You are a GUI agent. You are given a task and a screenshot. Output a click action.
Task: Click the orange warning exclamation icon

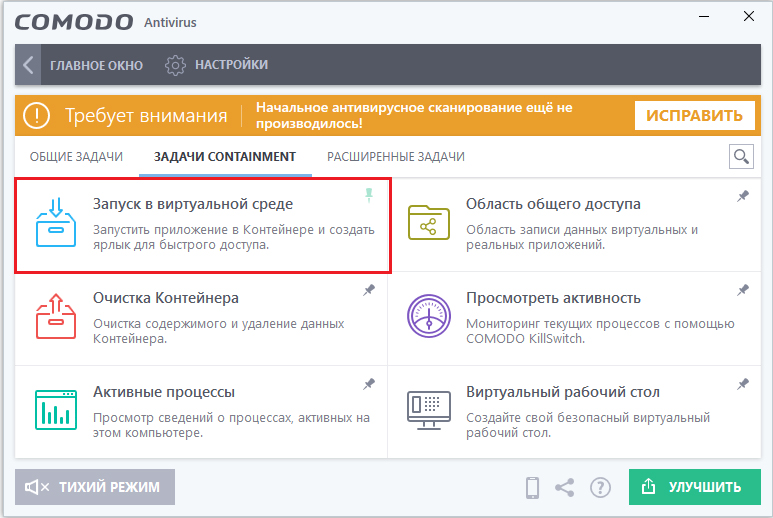36,115
